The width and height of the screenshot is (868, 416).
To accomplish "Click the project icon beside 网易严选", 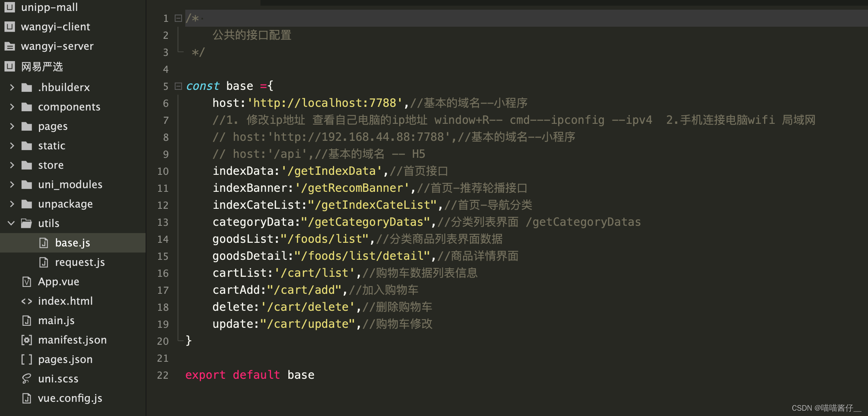I will [9, 66].
